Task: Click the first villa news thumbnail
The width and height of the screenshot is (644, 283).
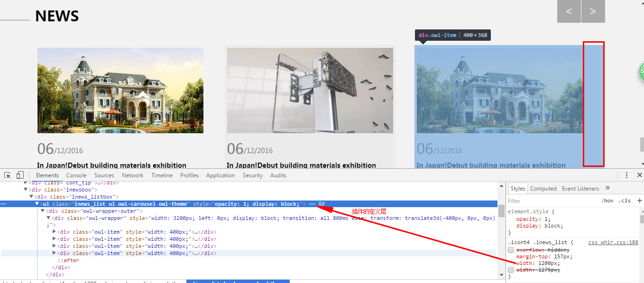Action: [x=120, y=91]
